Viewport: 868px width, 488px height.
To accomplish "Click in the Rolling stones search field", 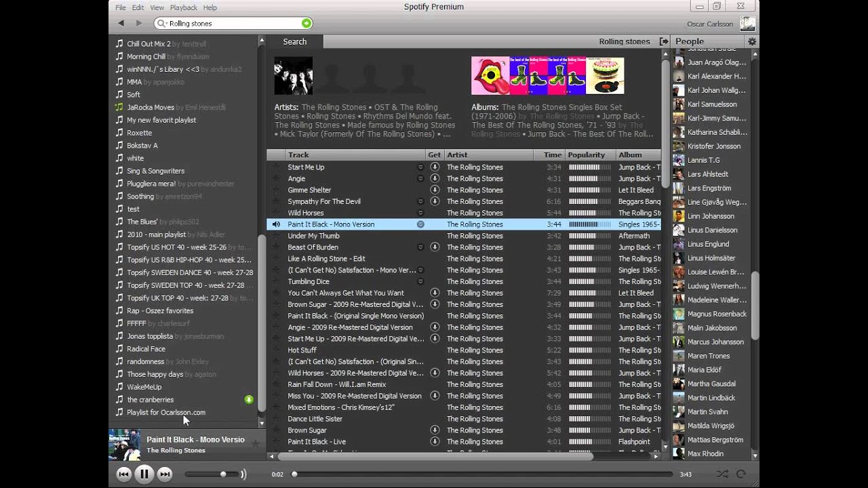I will point(234,23).
